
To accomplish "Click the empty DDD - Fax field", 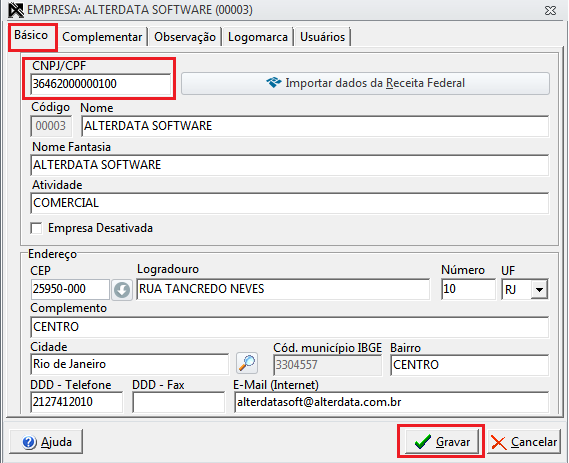I will coord(179,402).
